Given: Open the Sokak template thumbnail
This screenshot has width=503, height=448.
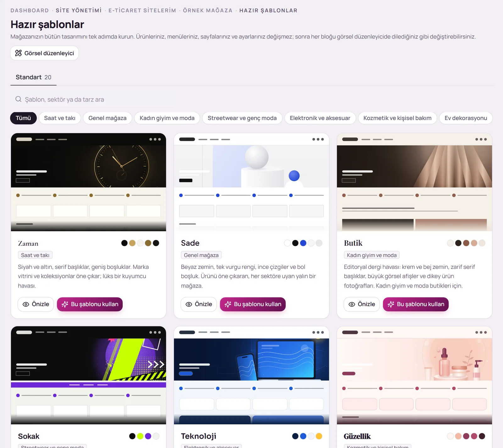Looking at the screenshot, I should [88, 375].
